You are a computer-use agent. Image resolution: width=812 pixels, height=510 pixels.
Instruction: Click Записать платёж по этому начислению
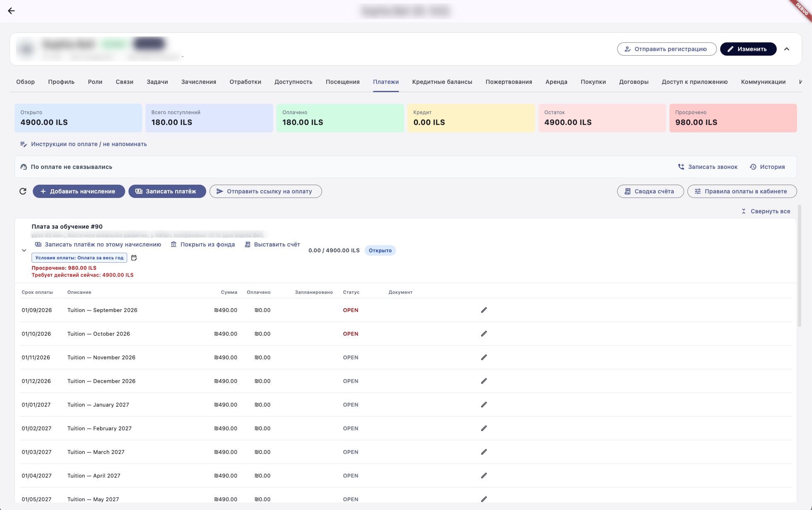point(98,244)
